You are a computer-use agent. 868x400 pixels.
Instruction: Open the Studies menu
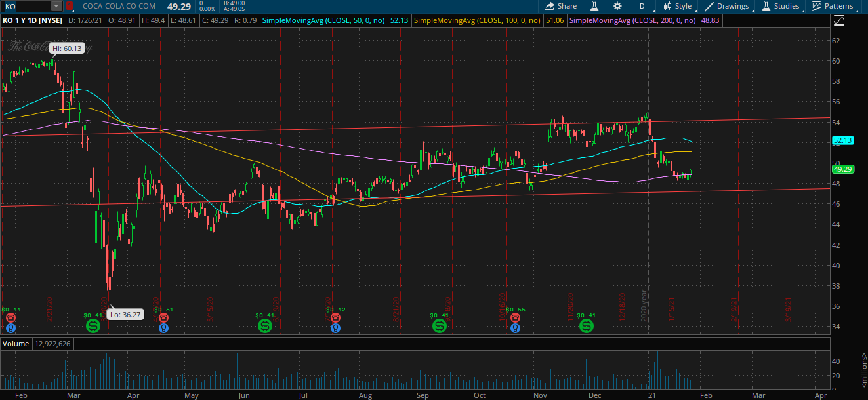coord(781,6)
